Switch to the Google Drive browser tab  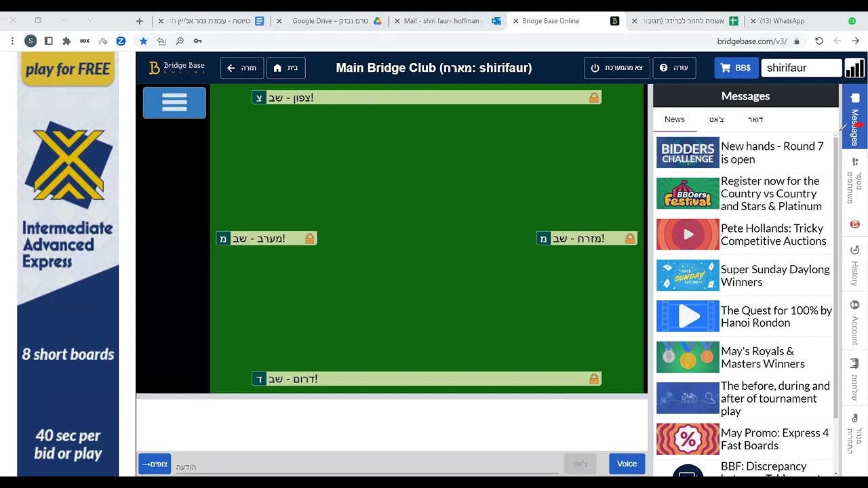pos(330,21)
